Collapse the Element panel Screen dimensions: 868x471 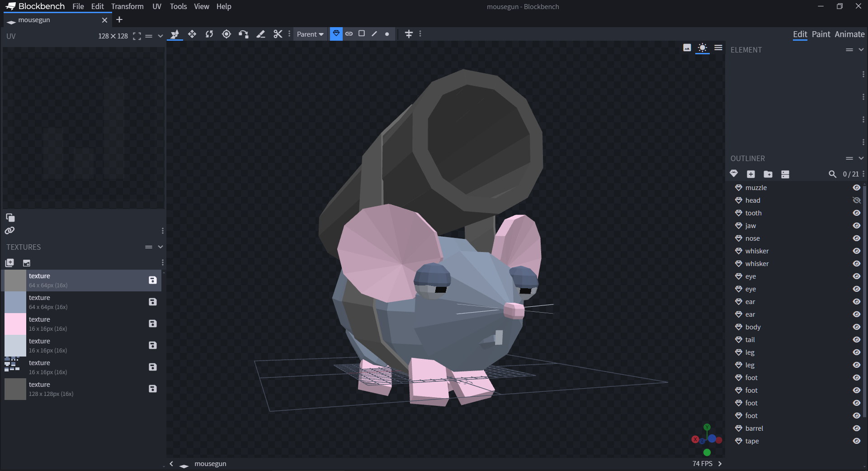pyautogui.click(x=861, y=50)
